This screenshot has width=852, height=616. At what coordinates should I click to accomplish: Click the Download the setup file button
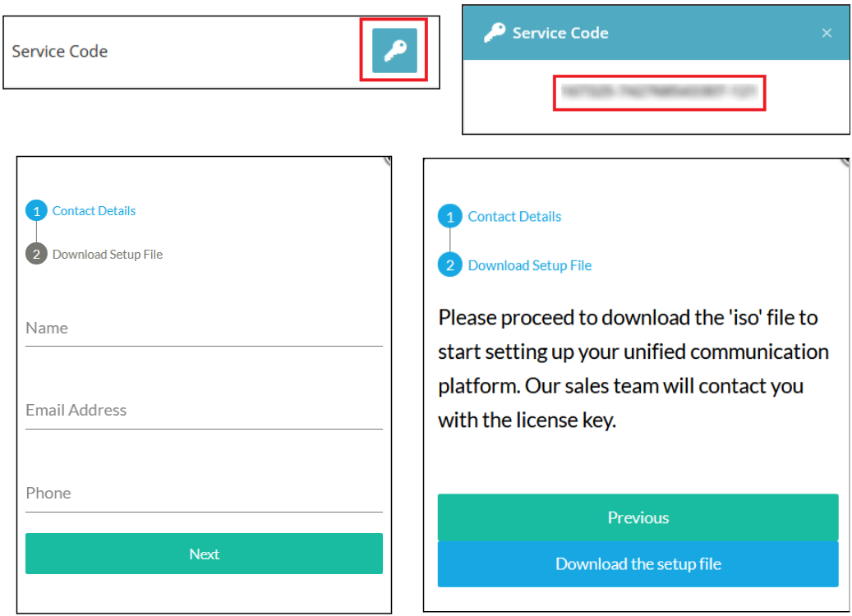click(638, 564)
